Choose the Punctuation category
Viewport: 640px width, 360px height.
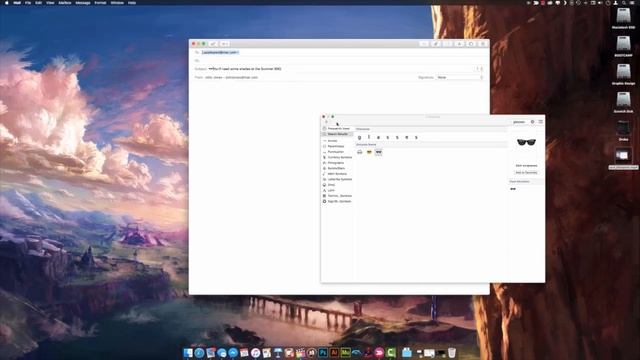tap(337, 152)
